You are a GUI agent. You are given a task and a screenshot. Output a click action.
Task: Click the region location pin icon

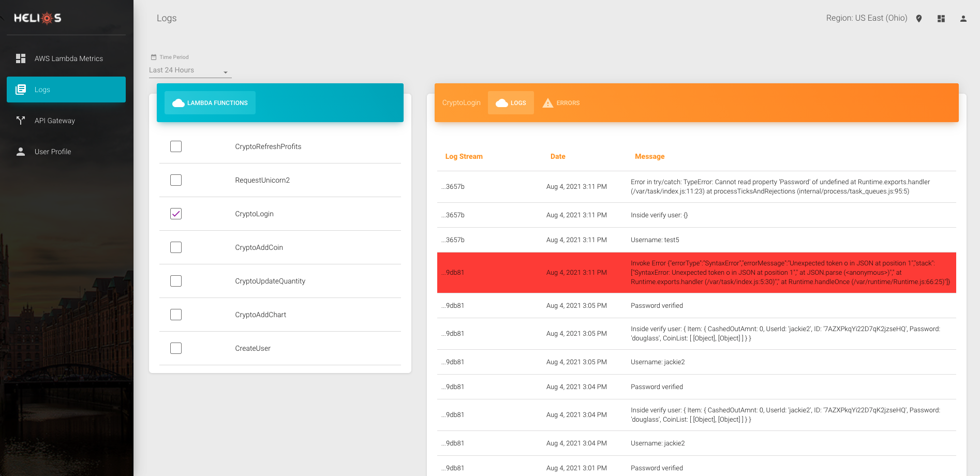pyautogui.click(x=919, y=19)
